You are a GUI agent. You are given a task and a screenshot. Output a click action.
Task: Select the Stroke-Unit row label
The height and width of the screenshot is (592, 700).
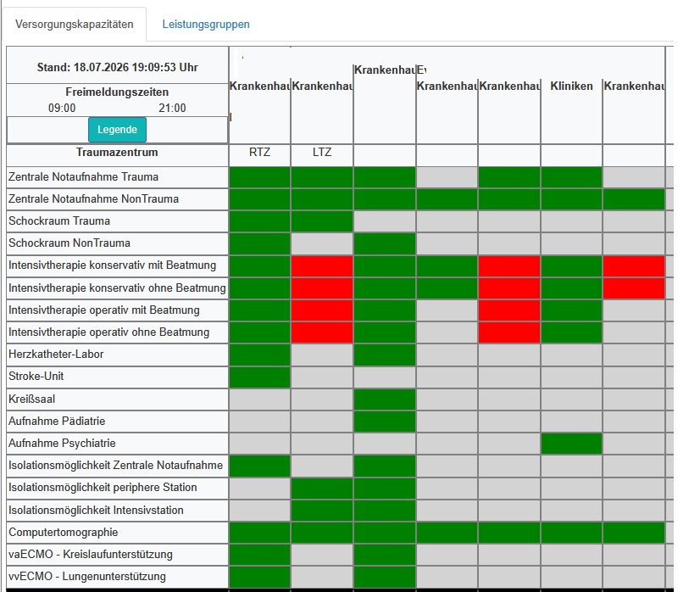pyautogui.click(x=36, y=377)
